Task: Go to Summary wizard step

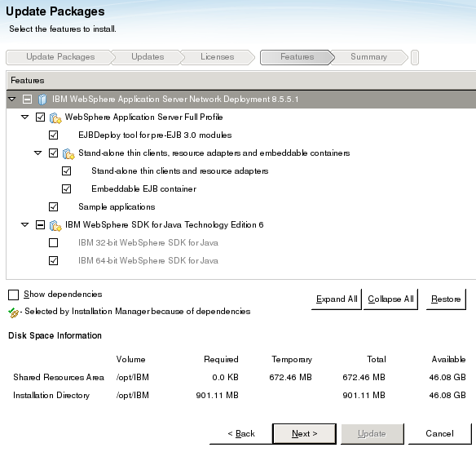Action: pos(369,57)
